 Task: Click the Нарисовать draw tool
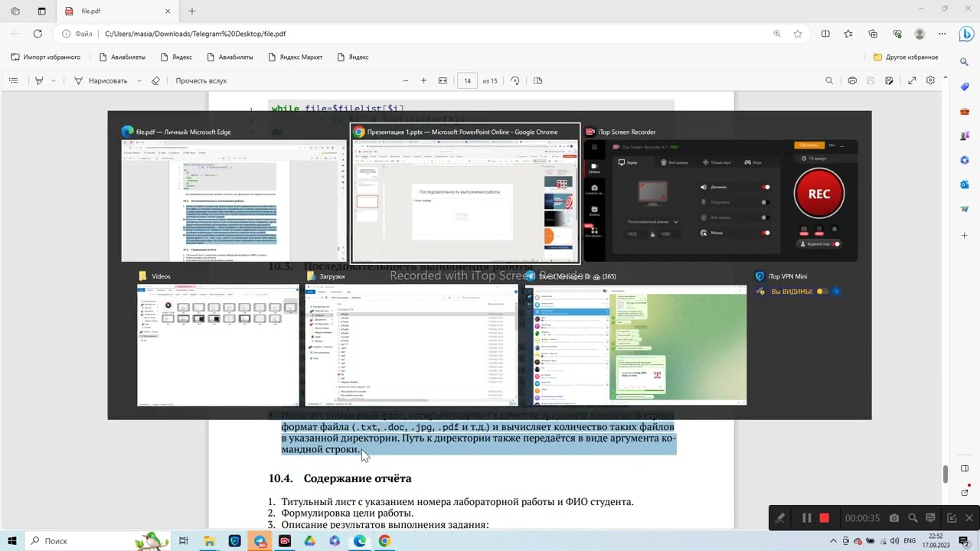(100, 80)
